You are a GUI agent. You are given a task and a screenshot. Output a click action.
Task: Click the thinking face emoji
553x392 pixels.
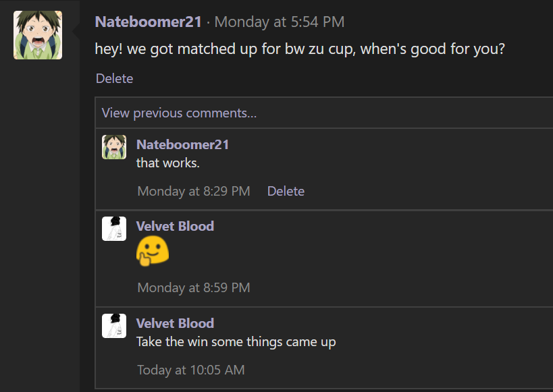tap(153, 250)
